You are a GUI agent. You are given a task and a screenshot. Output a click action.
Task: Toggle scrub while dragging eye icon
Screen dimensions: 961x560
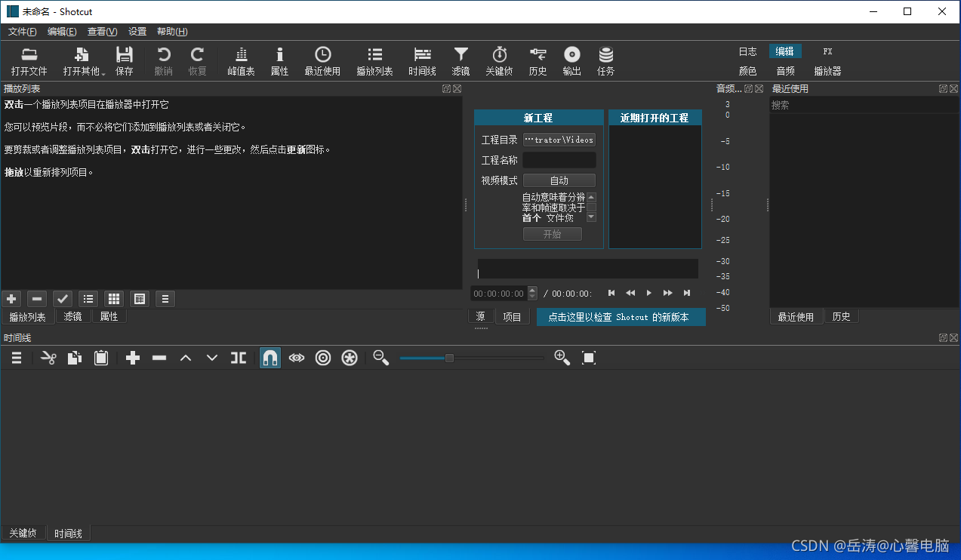pos(297,358)
